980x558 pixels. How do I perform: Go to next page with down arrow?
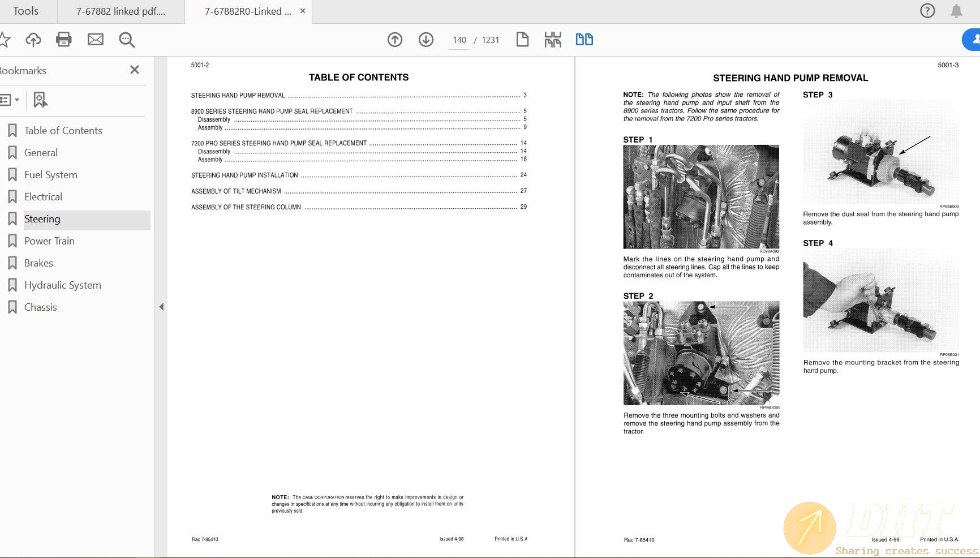pos(426,40)
